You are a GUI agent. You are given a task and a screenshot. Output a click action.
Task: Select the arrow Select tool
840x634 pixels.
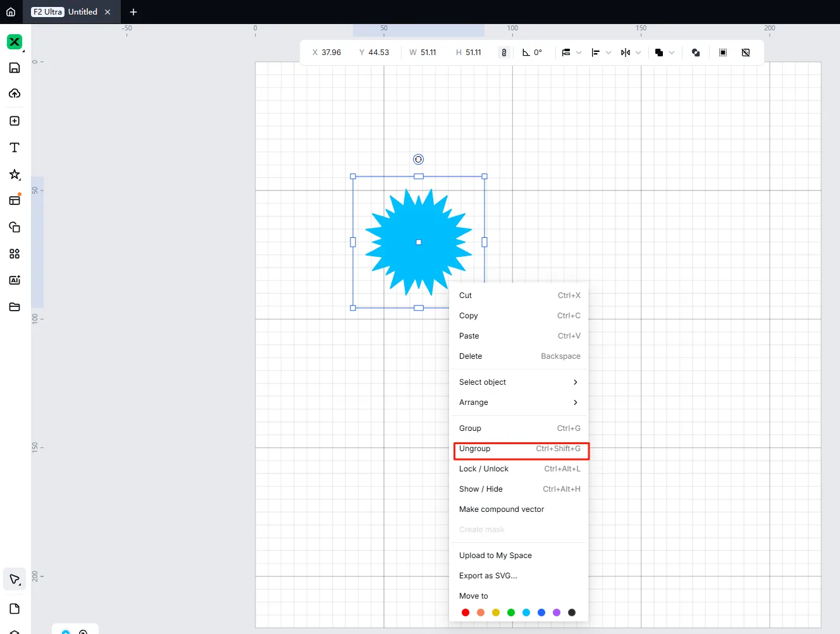15,579
